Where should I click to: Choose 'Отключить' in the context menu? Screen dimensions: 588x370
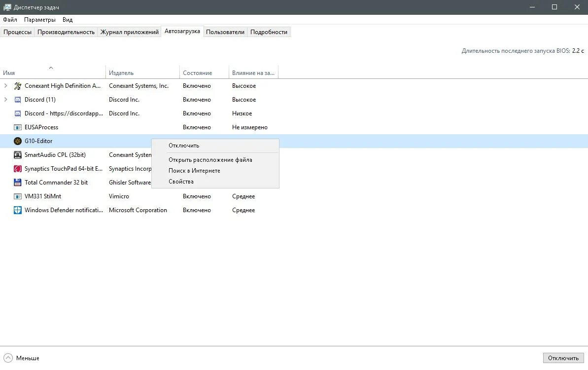pos(215,146)
